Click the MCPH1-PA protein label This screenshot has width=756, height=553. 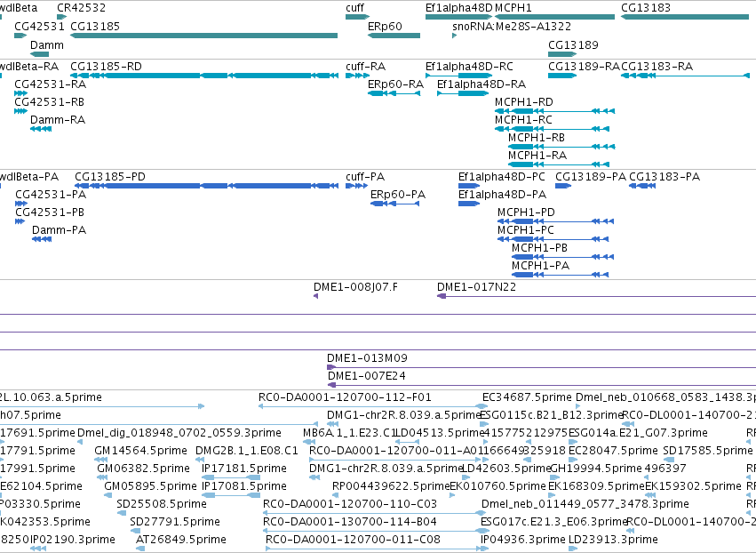tap(540, 266)
